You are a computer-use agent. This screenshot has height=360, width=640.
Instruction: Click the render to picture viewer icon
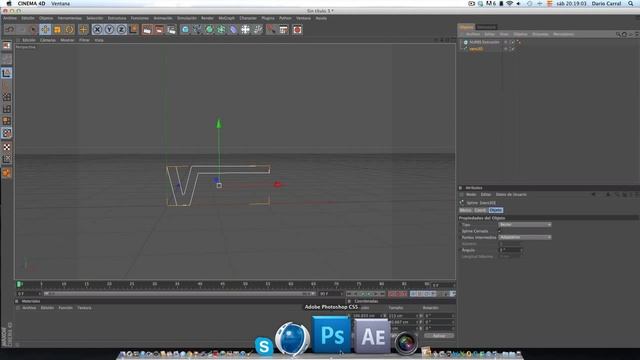click(x=159, y=29)
